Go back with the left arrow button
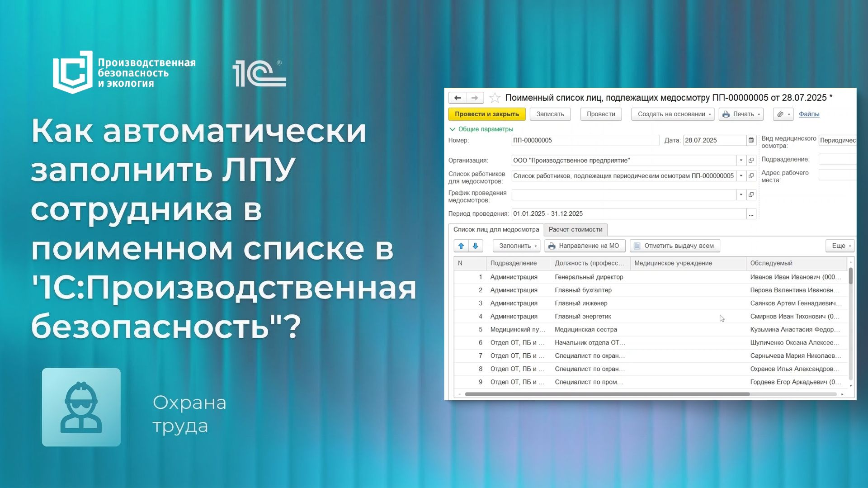Screen dimensions: 868x488 tap(457, 98)
